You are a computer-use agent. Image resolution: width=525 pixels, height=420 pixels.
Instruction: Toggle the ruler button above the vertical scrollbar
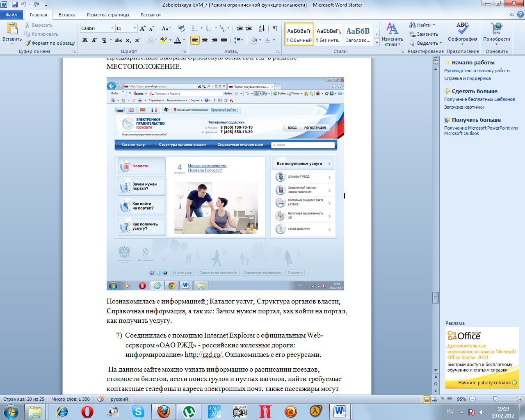pos(436,62)
